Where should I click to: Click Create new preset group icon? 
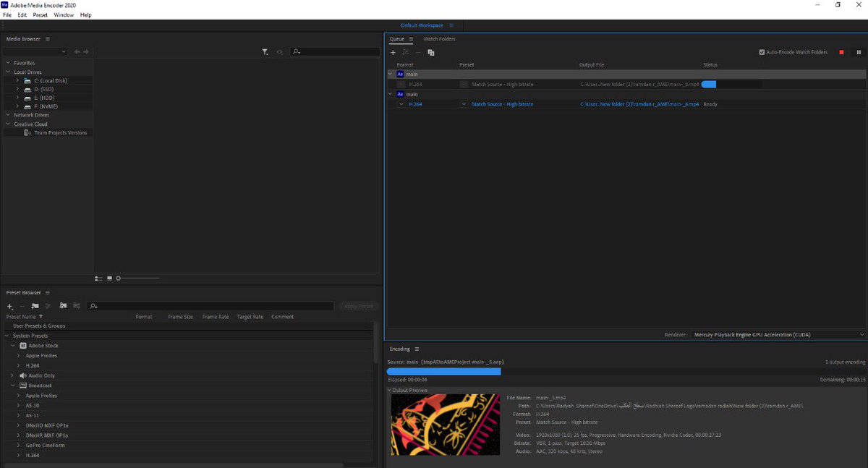tap(35, 307)
